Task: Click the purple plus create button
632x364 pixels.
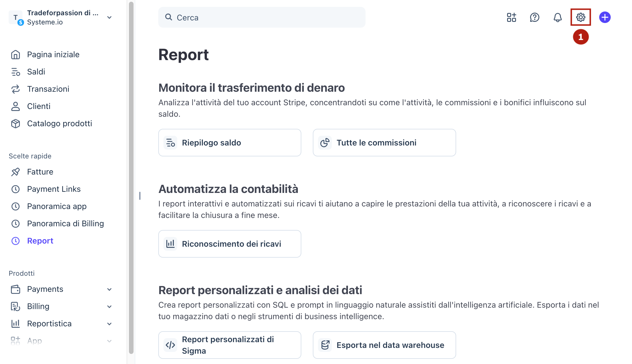Action: coord(605,17)
